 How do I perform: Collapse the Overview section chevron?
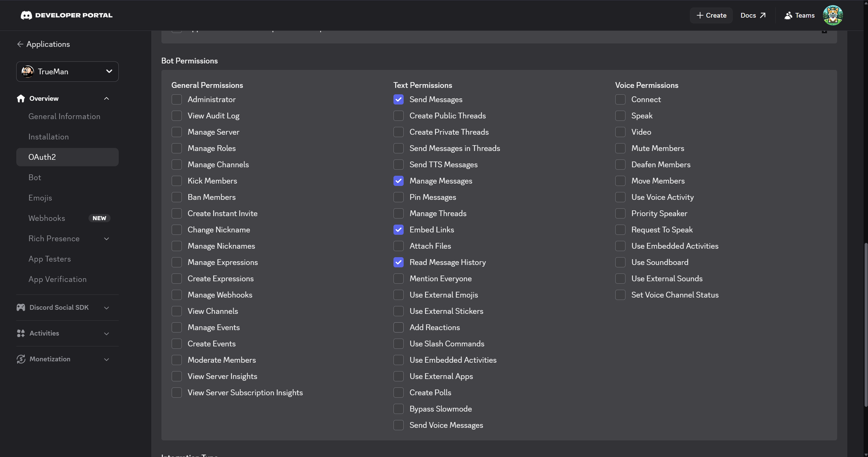click(107, 98)
